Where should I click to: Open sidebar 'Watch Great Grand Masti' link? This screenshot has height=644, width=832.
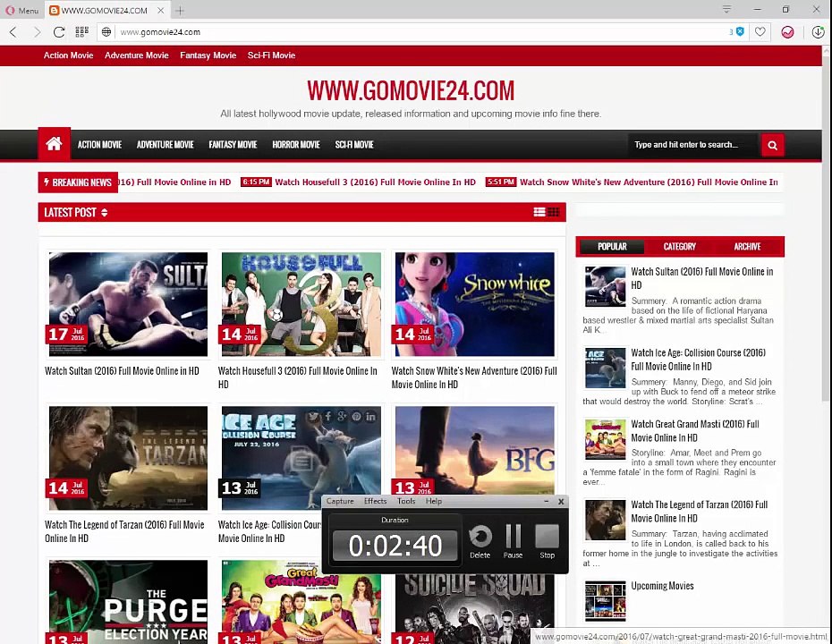click(695, 431)
